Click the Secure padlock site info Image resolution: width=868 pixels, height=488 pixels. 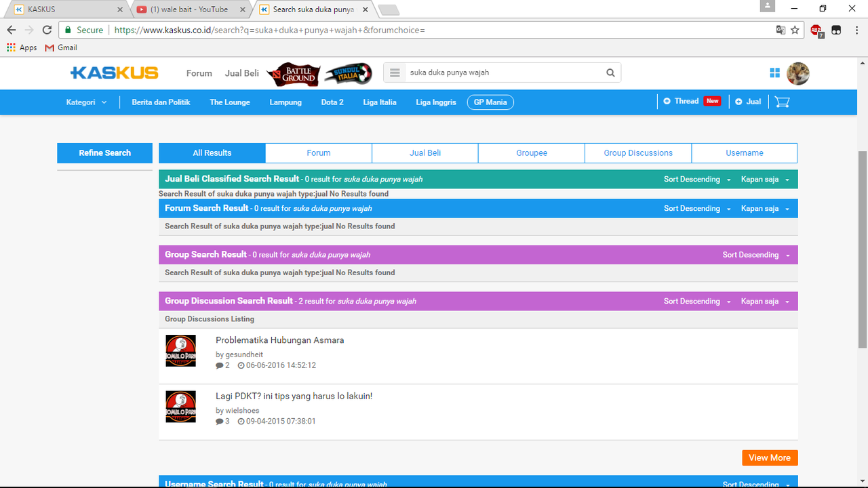84,30
